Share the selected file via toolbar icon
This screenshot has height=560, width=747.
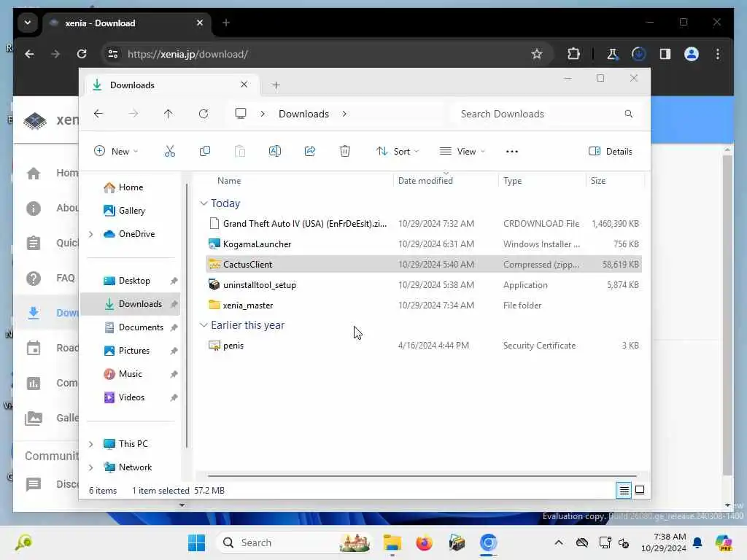(x=309, y=152)
